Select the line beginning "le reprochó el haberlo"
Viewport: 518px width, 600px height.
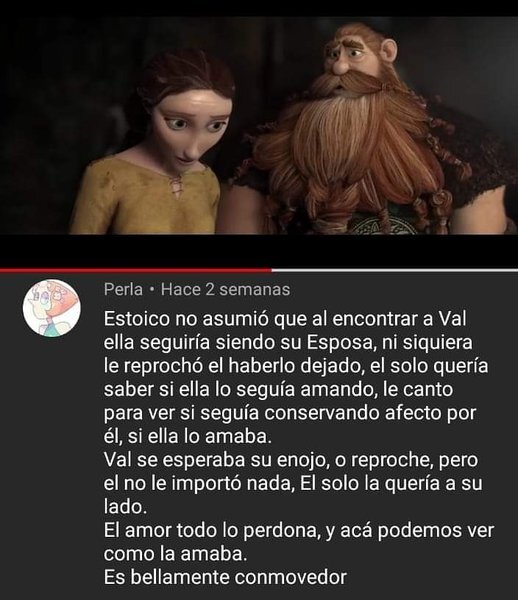(296, 366)
